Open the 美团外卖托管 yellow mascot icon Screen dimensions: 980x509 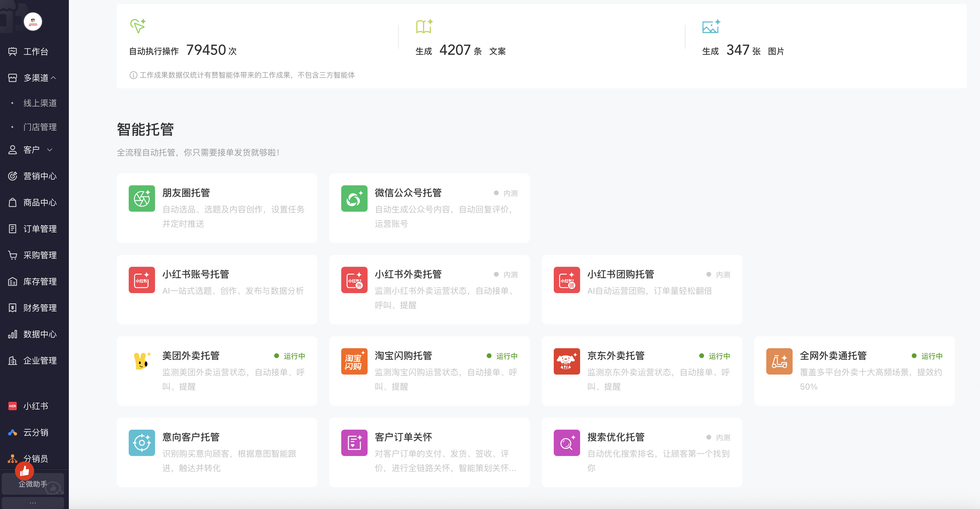[x=142, y=361]
